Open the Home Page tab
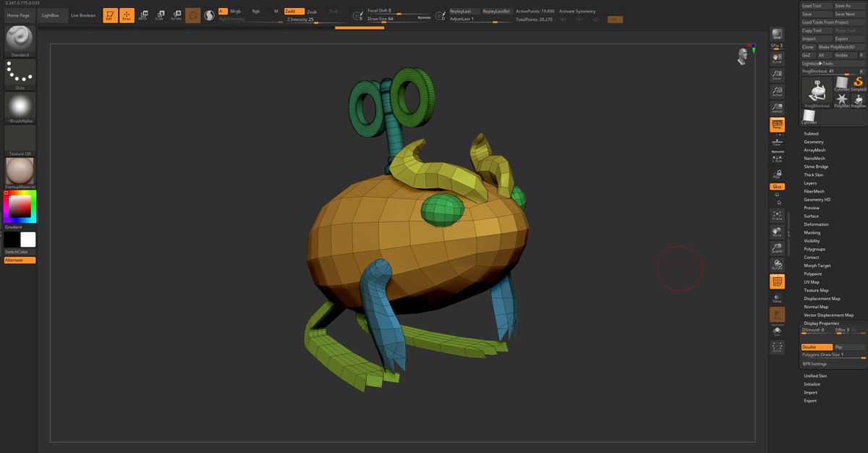Image resolution: width=868 pixels, height=453 pixels. (18, 15)
